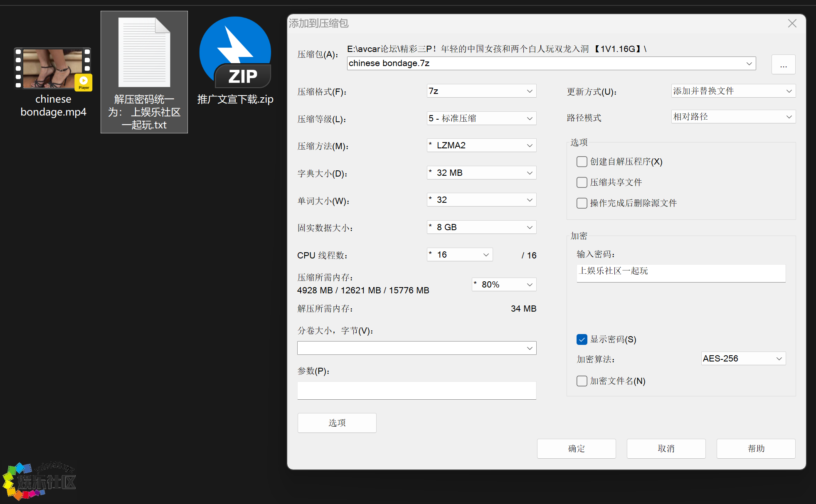Open the 分卷大小 dropdown

tap(417, 348)
